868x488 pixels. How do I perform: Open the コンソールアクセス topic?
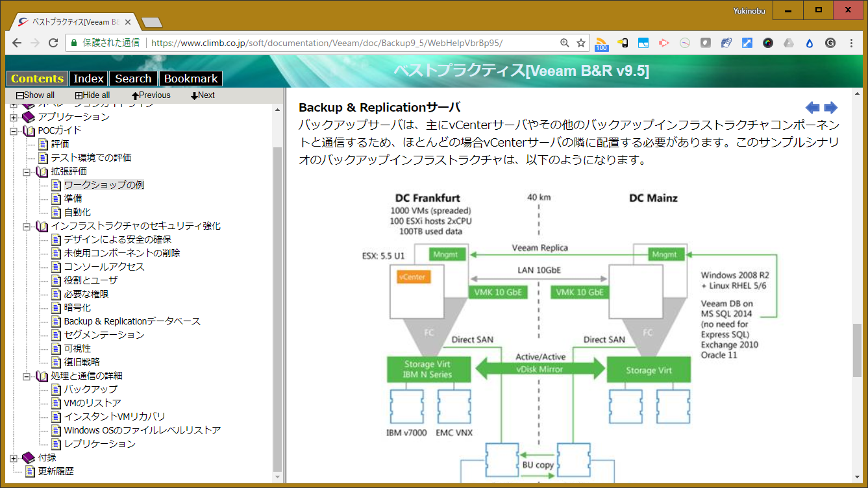(x=104, y=267)
